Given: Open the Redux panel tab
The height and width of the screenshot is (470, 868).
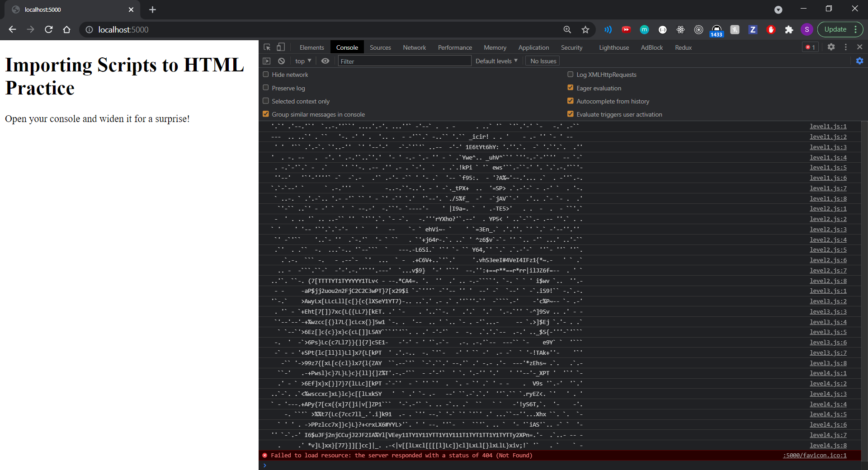Looking at the screenshot, I should [x=683, y=47].
